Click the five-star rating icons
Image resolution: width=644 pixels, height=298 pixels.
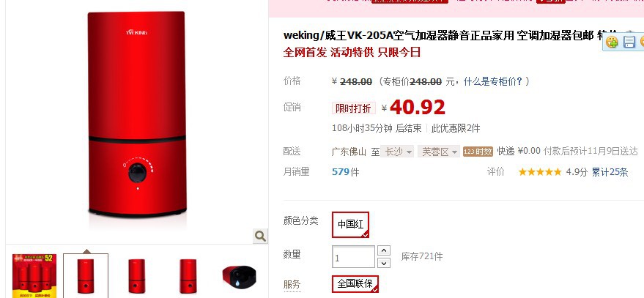pyautogui.click(x=540, y=172)
